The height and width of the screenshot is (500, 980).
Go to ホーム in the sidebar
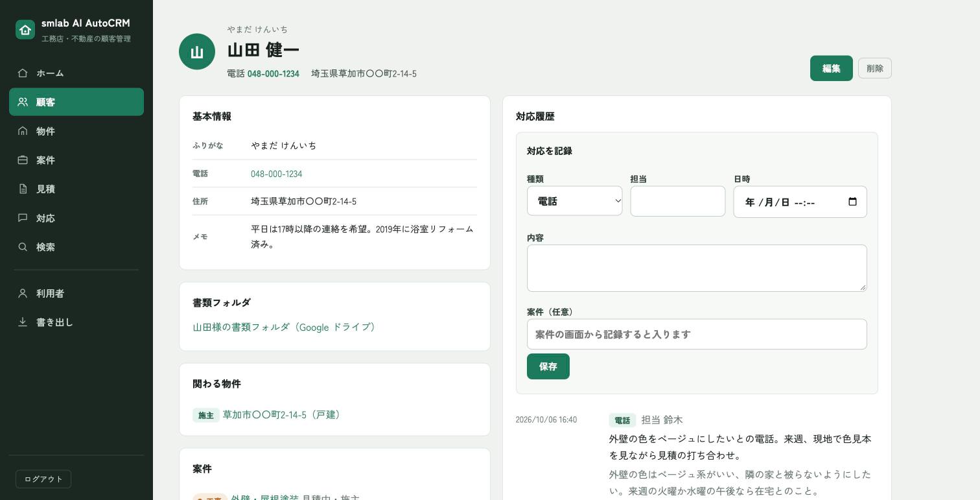pyautogui.click(x=76, y=73)
